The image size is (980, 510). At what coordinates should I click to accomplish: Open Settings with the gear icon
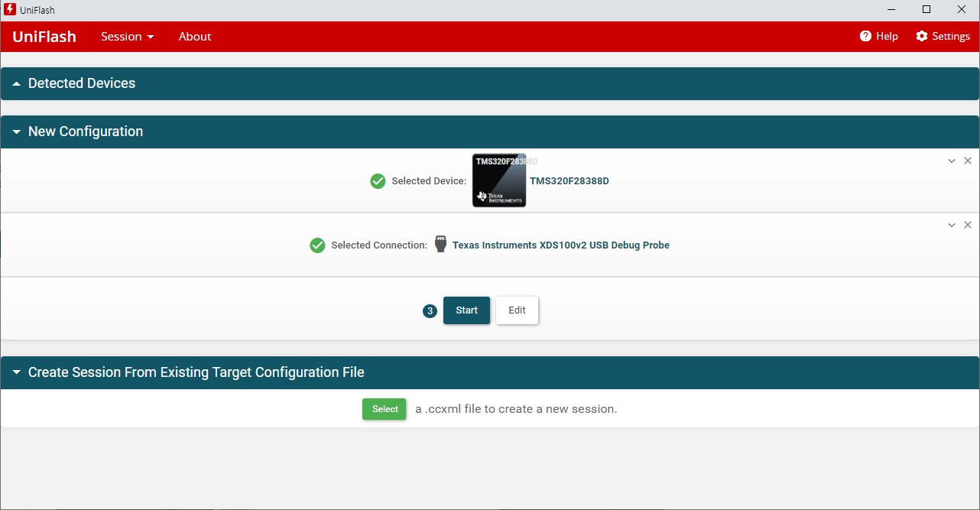pyautogui.click(x=922, y=36)
